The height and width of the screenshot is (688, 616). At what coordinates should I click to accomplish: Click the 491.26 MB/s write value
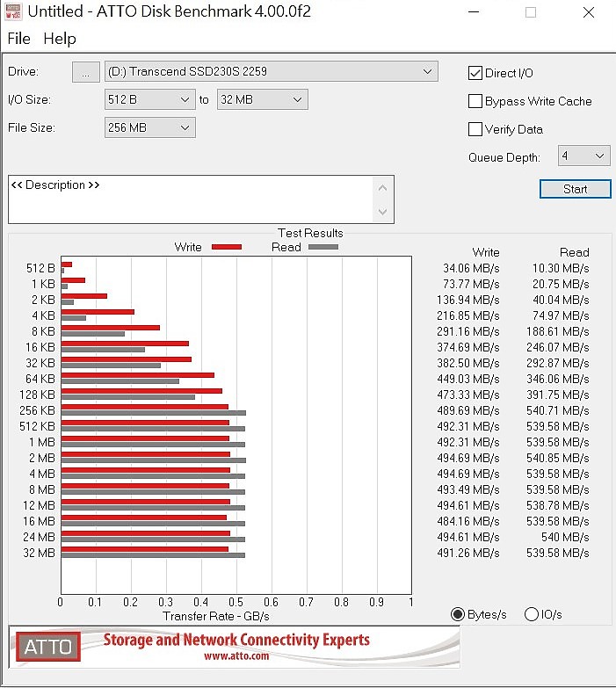[x=468, y=553]
